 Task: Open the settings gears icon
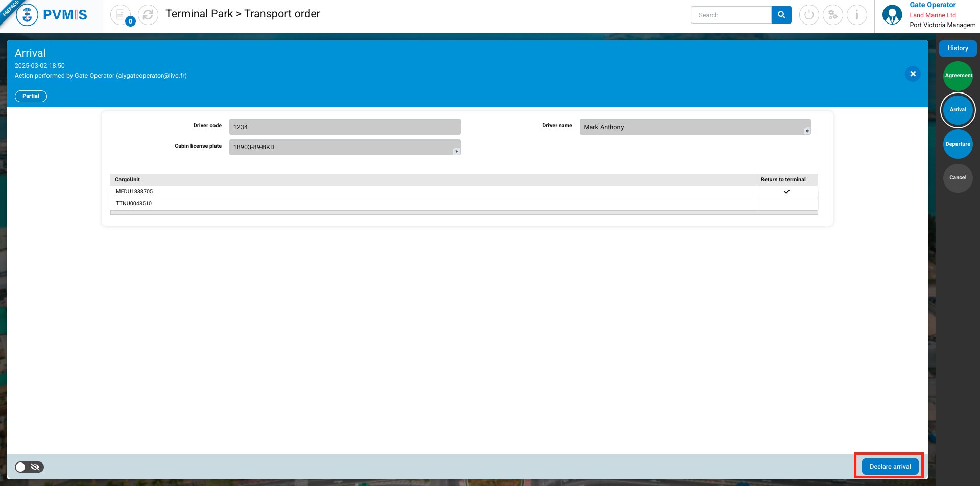tap(833, 15)
